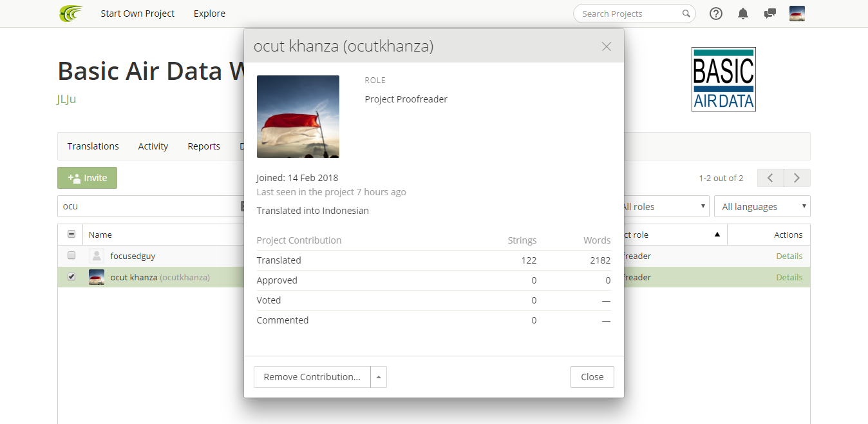The image size is (868, 424).
Task: Click the Approved row label
Action: point(277,280)
